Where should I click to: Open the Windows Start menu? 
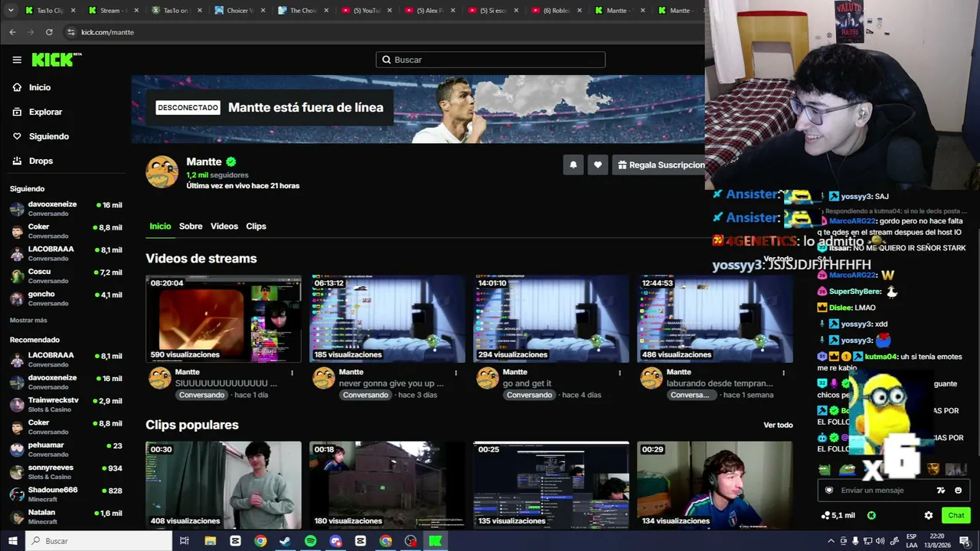(12, 541)
